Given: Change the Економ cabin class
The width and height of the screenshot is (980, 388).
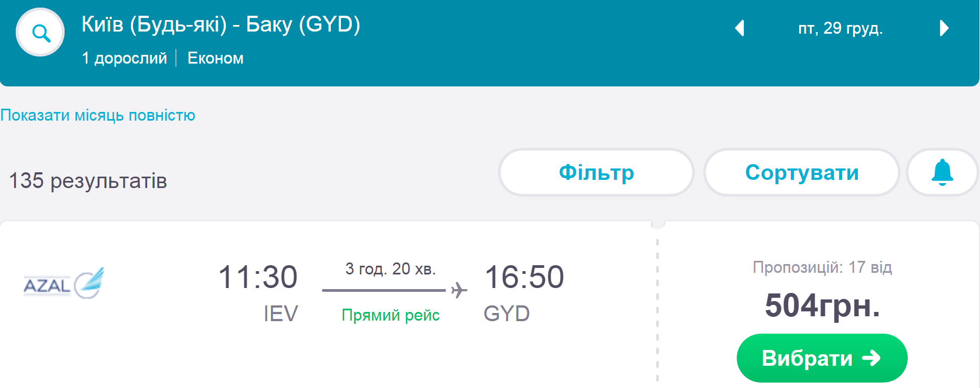Looking at the screenshot, I should click(216, 58).
